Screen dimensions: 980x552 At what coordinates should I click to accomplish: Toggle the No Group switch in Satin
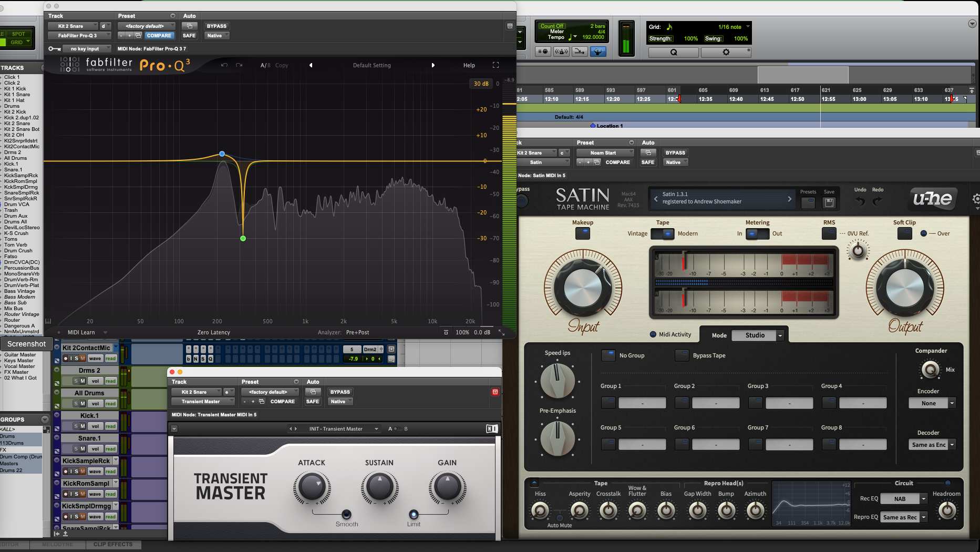[x=608, y=355]
